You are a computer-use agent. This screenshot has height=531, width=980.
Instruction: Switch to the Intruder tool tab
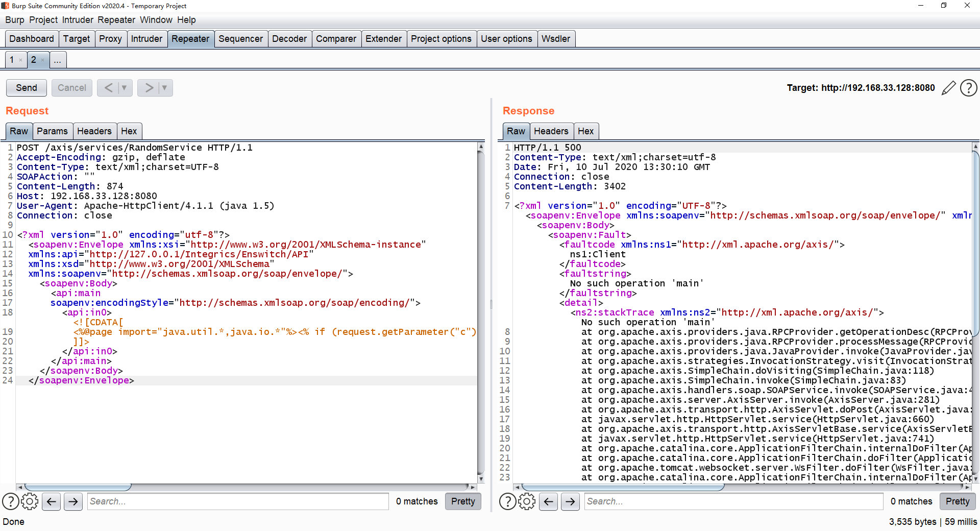[146, 39]
